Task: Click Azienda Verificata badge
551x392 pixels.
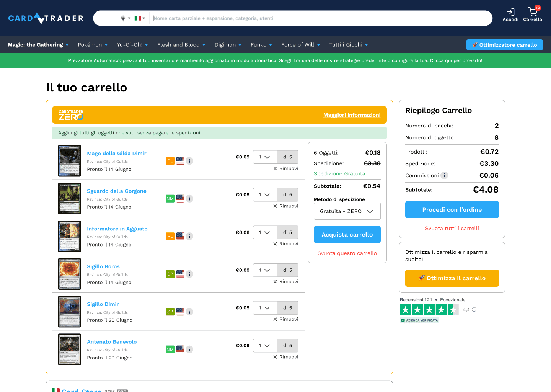Action: tap(419, 320)
